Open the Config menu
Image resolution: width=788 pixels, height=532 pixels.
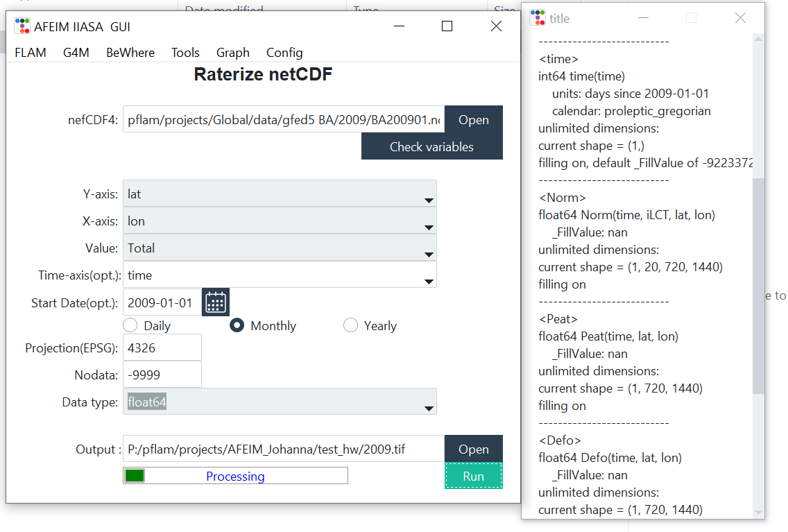(x=284, y=53)
